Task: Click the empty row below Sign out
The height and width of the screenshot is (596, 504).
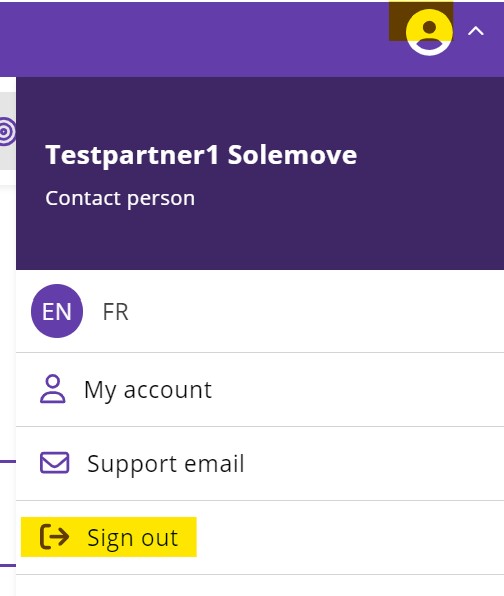Action: (260, 585)
